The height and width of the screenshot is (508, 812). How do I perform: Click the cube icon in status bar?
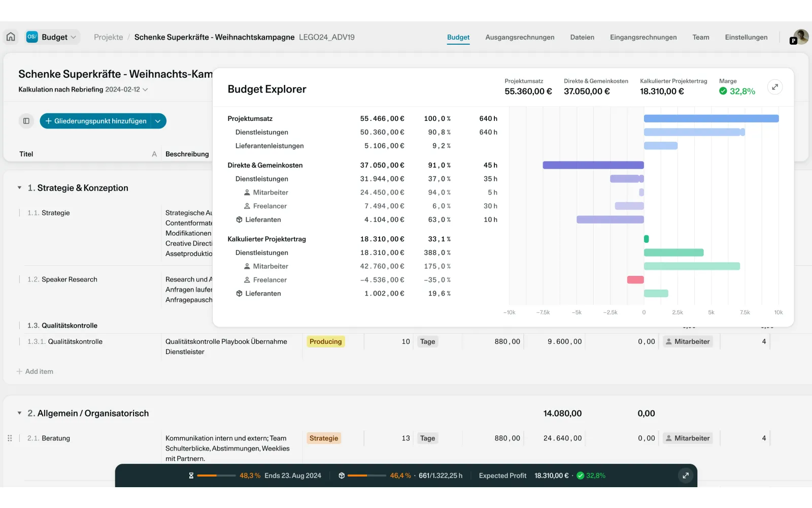pyautogui.click(x=342, y=475)
